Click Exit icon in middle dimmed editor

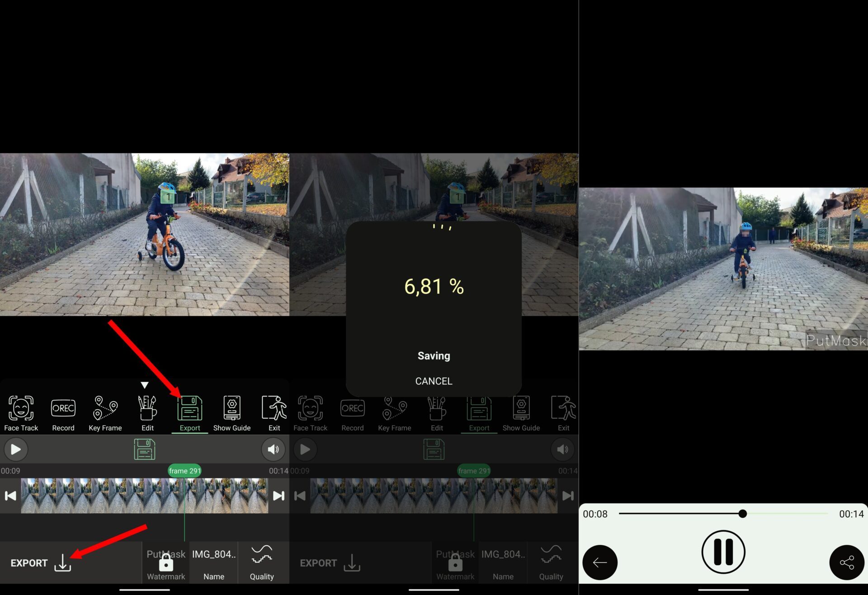tap(563, 413)
